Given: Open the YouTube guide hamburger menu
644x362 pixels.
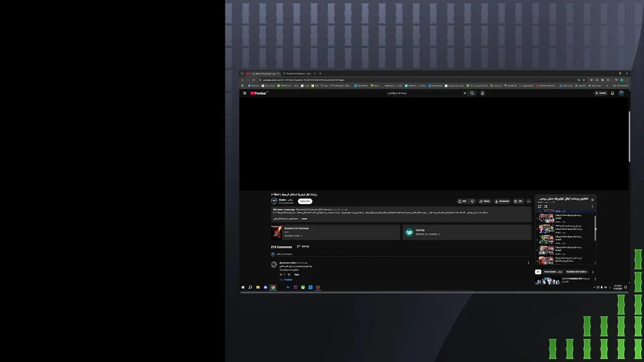Looking at the screenshot, I should pyautogui.click(x=245, y=93).
